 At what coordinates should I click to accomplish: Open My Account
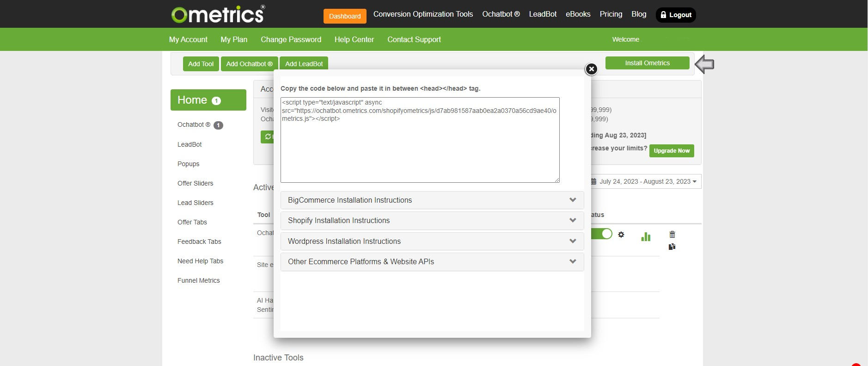pos(188,39)
